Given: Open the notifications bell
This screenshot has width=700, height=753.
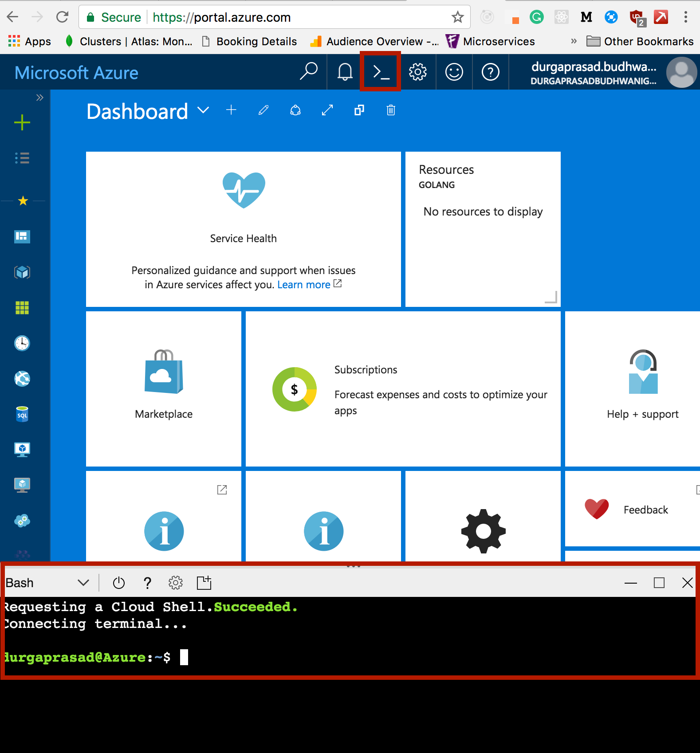Looking at the screenshot, I should pos(345,72).
